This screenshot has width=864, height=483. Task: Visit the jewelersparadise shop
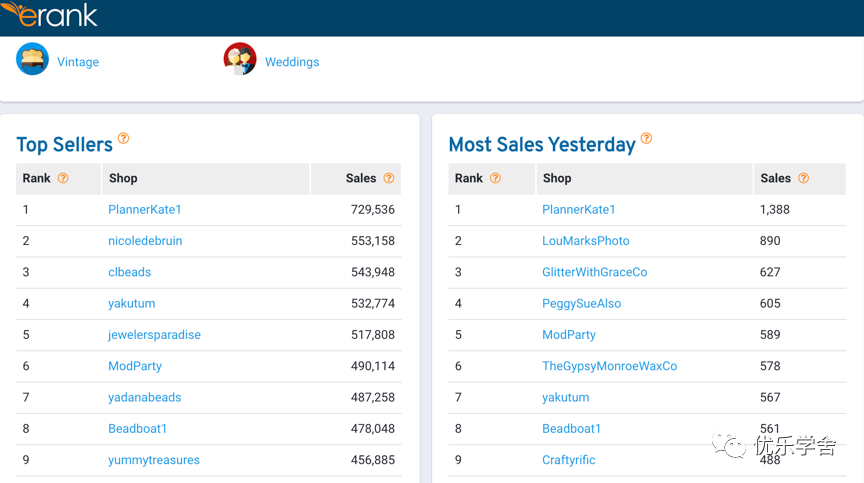[x=154, y=335]
